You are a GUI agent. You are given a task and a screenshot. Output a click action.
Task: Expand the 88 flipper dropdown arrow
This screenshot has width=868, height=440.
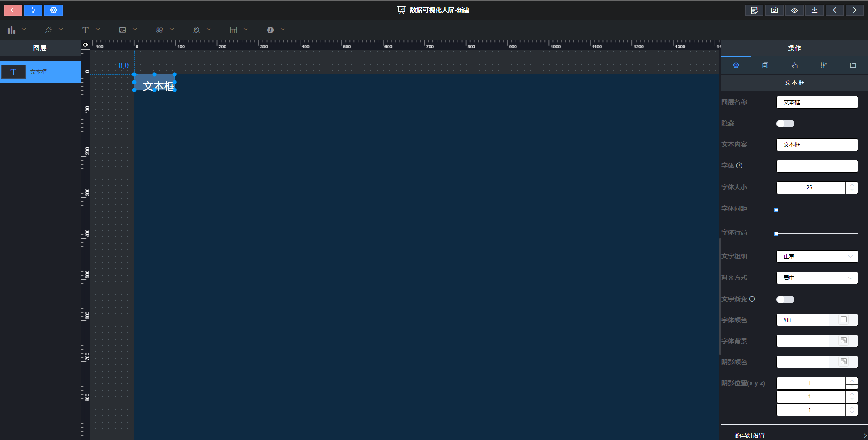(x=172, y=29)
